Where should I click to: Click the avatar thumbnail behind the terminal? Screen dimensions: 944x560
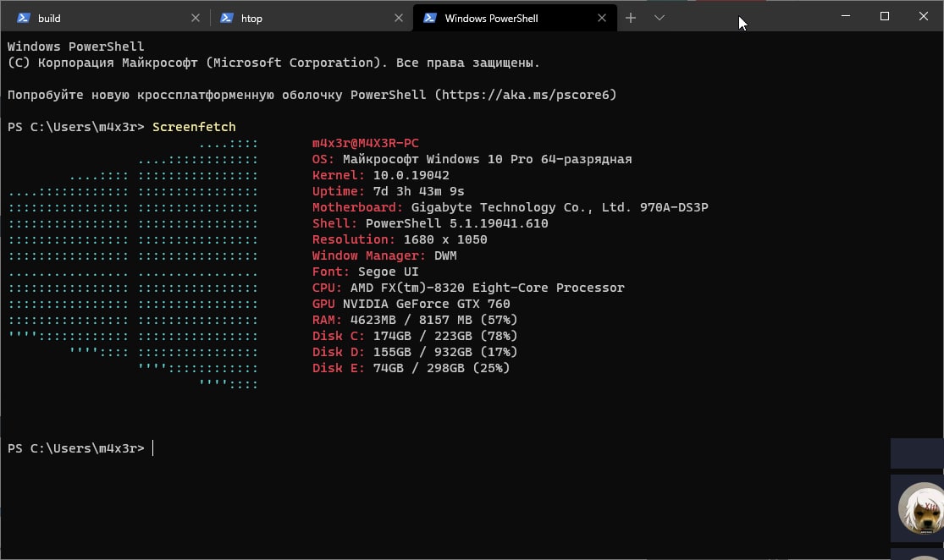920,508
